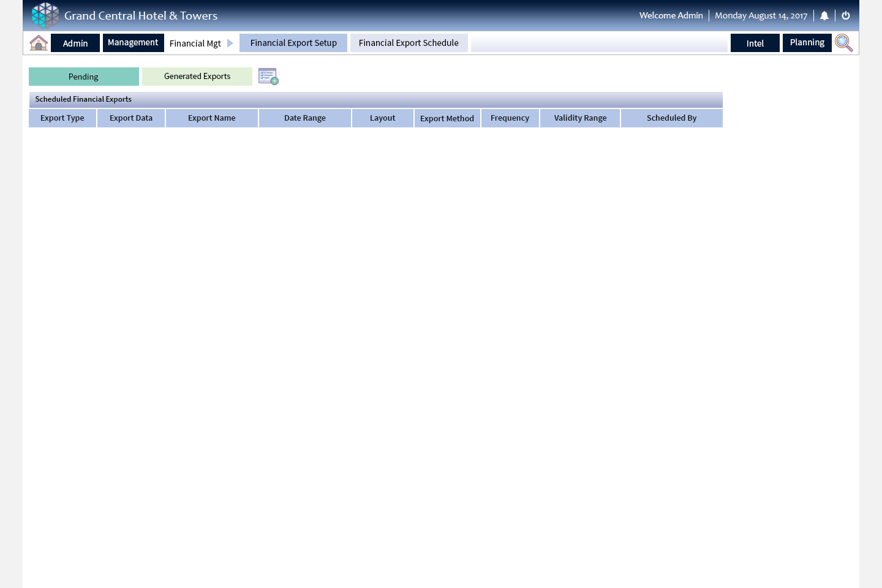Click the Scheduled By column header
This screenshot has width=882, height=588.
[671, 118]
